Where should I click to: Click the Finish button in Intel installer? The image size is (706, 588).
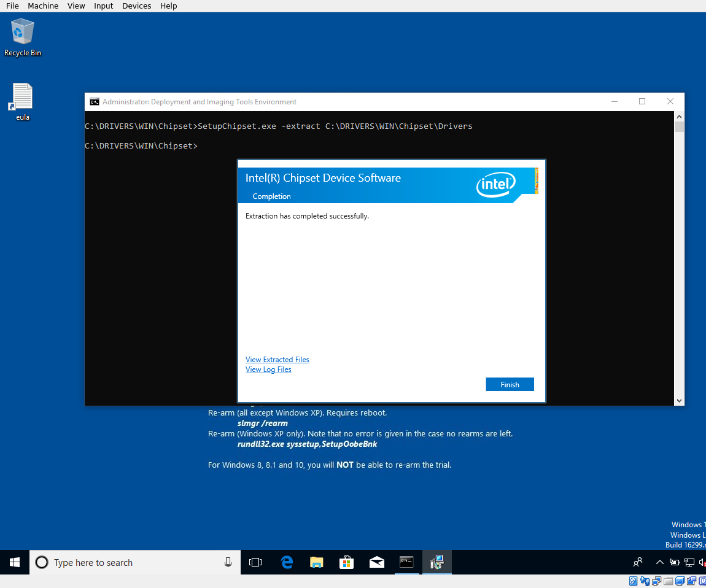click(510, 384)
